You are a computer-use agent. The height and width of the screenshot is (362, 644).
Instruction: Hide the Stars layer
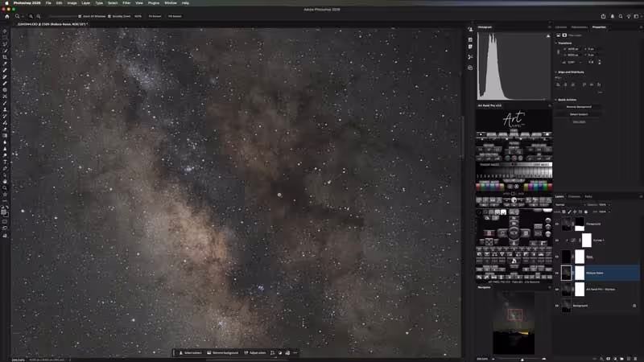(557, 257)
